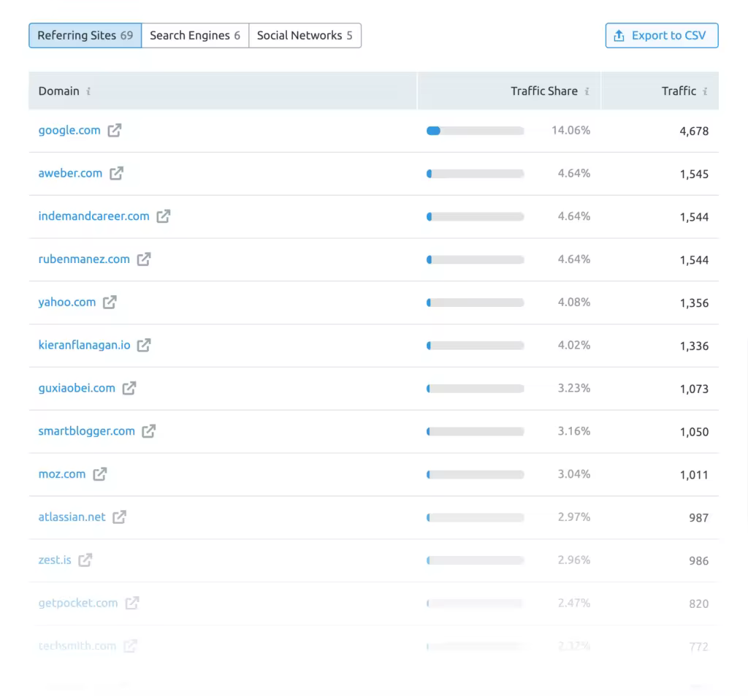Viewport: 748px width, 700px height.
Task: Select the 1,336 traffic value
Action: [694, 346]
